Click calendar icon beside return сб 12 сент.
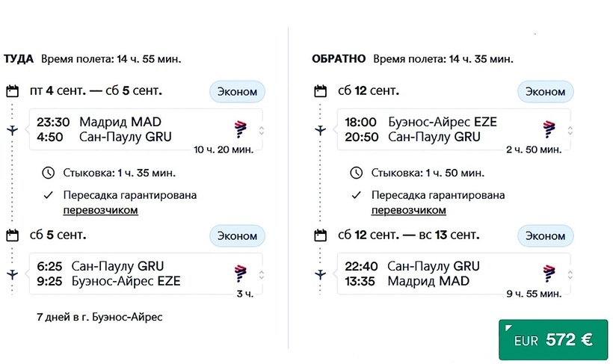 click(x=321, y=91)
